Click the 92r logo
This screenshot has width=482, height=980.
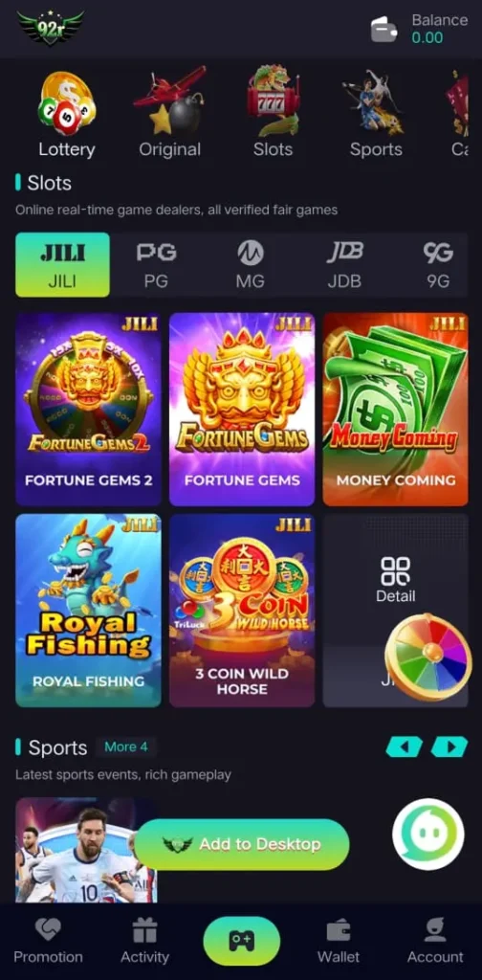pos(50,28)
